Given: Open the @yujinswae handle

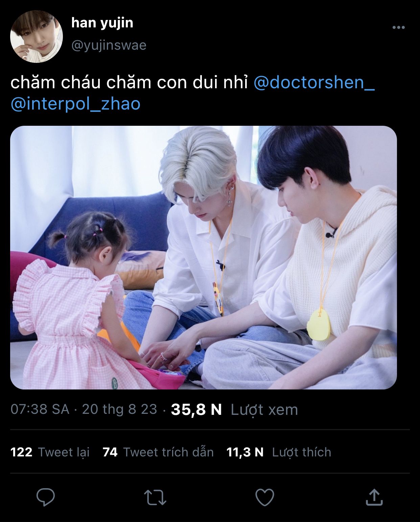Looking at the screenshot, I should click(x=109, y=45).
